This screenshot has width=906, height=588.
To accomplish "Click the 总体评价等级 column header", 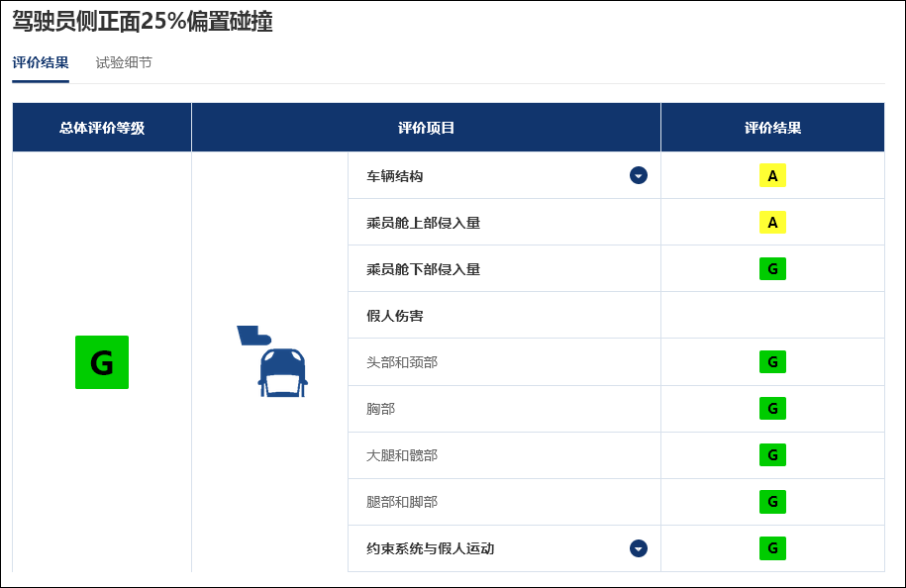I will [x=102, y=128].
